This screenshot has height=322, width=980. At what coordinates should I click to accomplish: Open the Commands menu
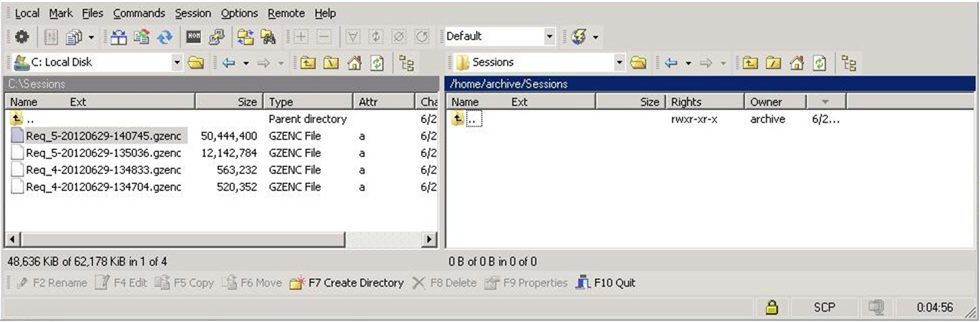pos(139,13)
